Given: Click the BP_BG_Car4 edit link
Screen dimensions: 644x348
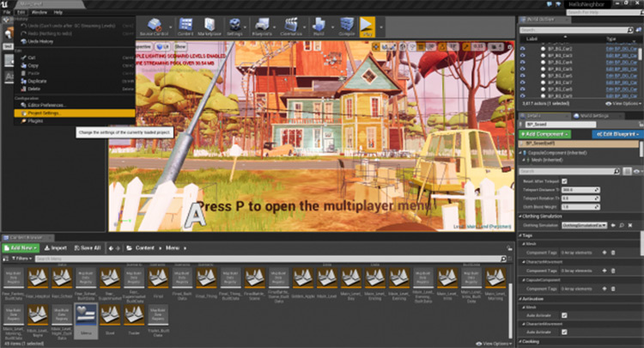Looking at the screenshot, I should coord(622,63).
